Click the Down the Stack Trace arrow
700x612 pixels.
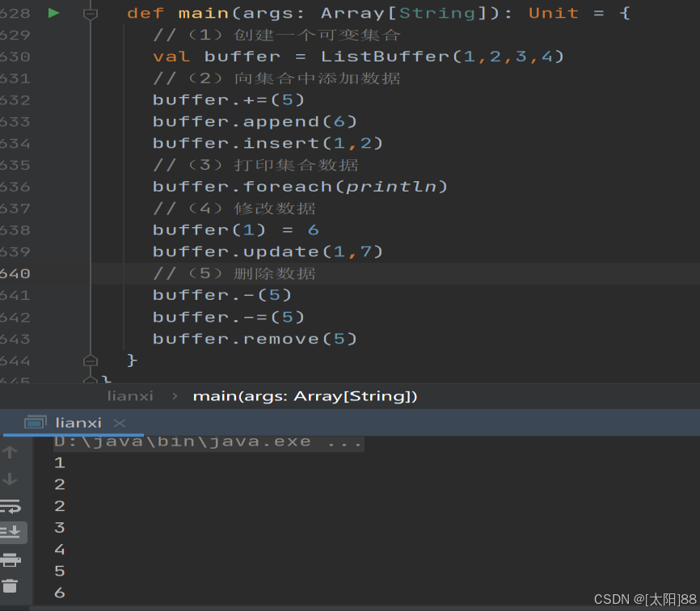(10, 479)
